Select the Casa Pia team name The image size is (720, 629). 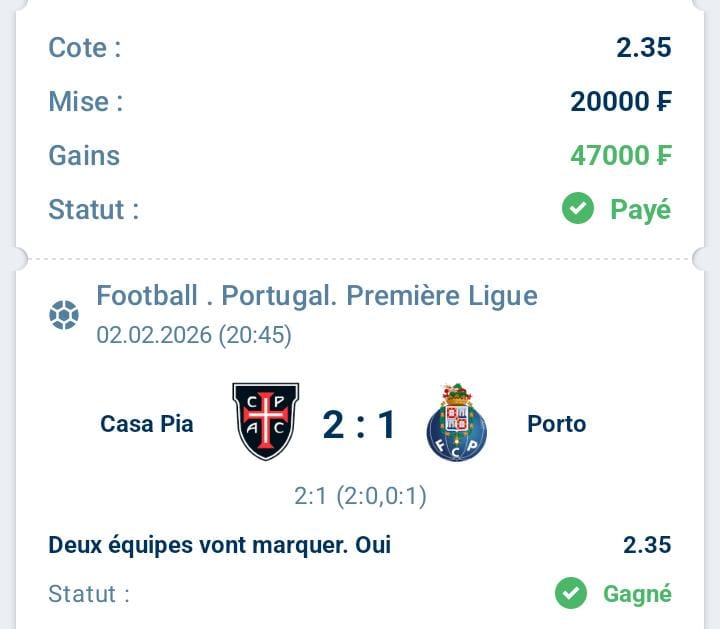(x=147, y=424)
